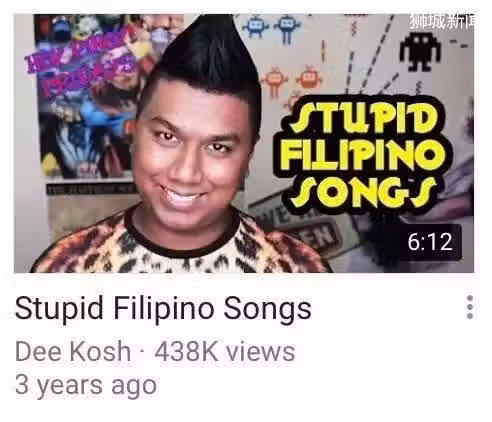Screen dimensions: 492x422
Task: Click the yellow FILIPINO word in the thumbnail
Action: (x=365, y=155)
